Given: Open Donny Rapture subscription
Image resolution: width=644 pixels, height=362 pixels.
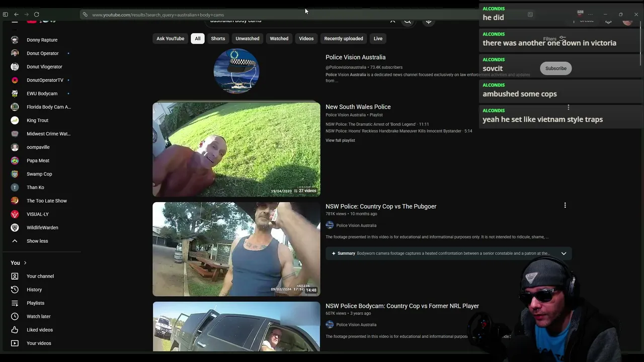Looking at the screenshot, I should 42,40.
